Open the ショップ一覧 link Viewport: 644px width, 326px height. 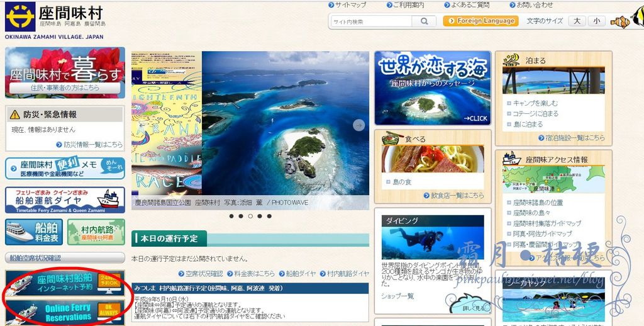click(x=397, y=296)
